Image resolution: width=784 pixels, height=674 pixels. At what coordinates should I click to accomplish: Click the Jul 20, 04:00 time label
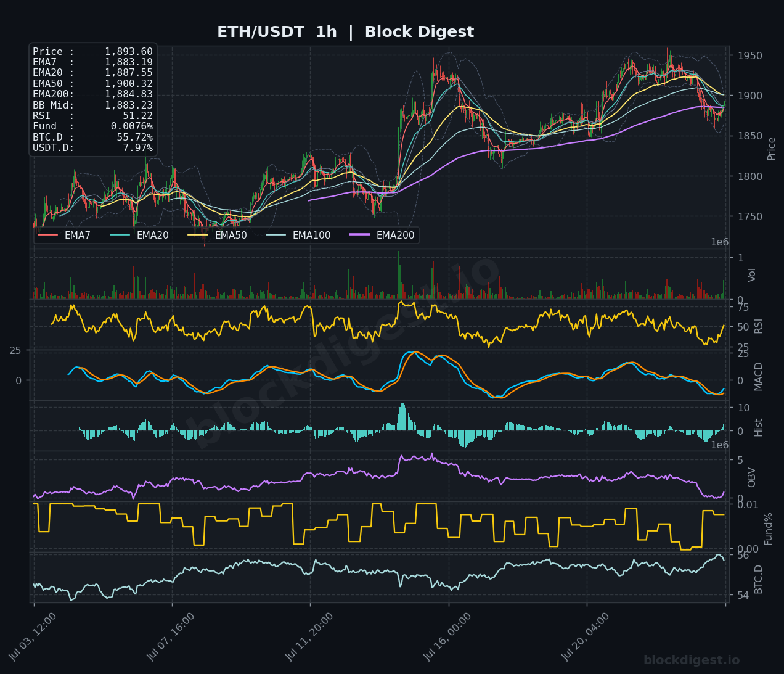586,637
